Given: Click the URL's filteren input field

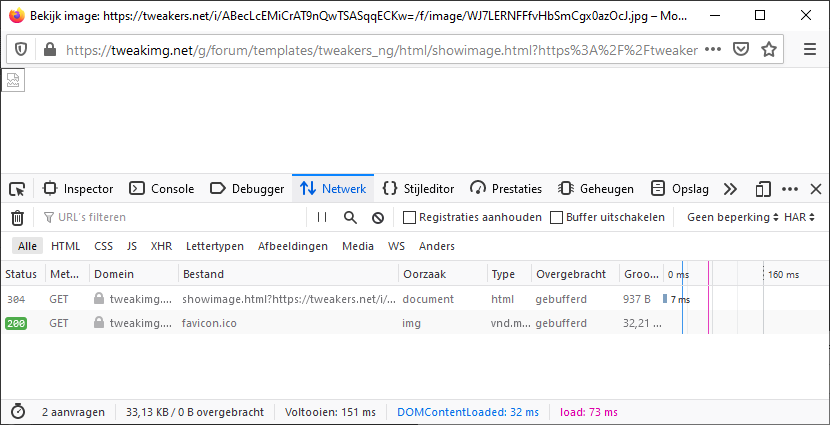Looking at the screenshot, I should point(172,218).
